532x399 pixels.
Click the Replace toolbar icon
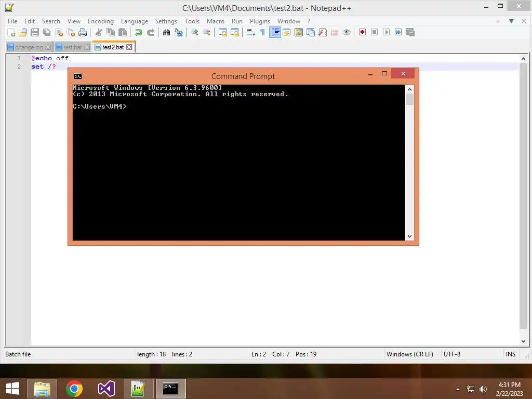click(179, 32)
